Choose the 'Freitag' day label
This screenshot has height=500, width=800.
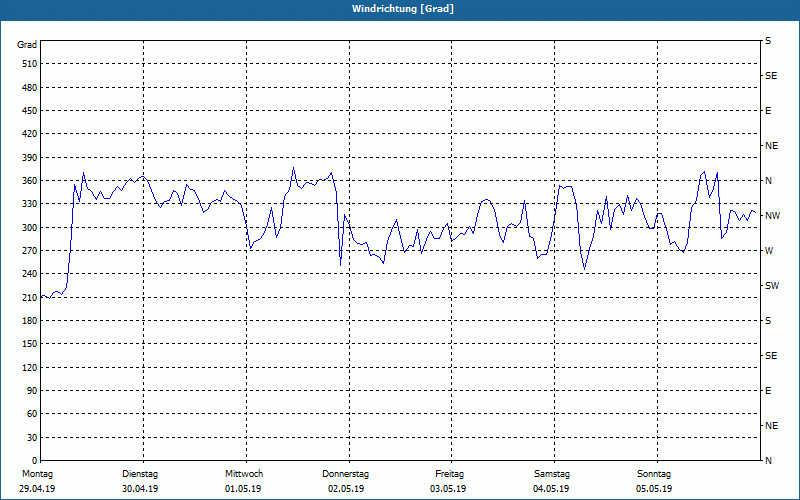pos(449,474)
